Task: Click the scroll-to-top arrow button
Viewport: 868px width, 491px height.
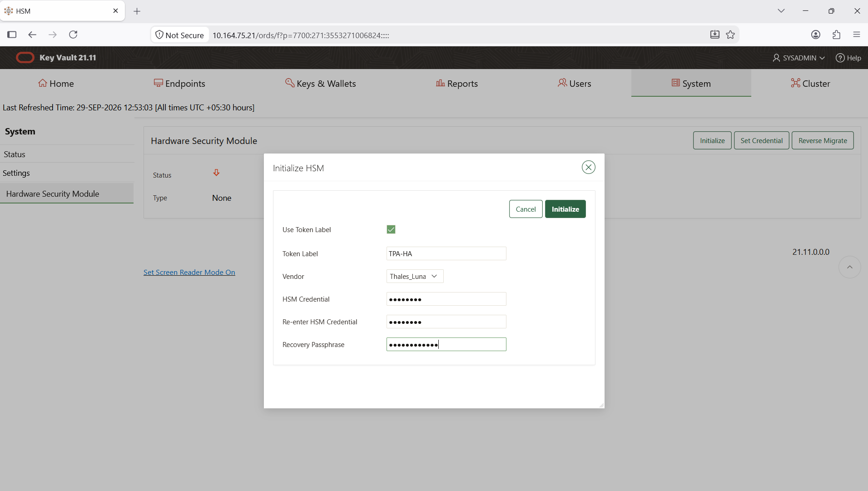Action: (x=849, y=267)
